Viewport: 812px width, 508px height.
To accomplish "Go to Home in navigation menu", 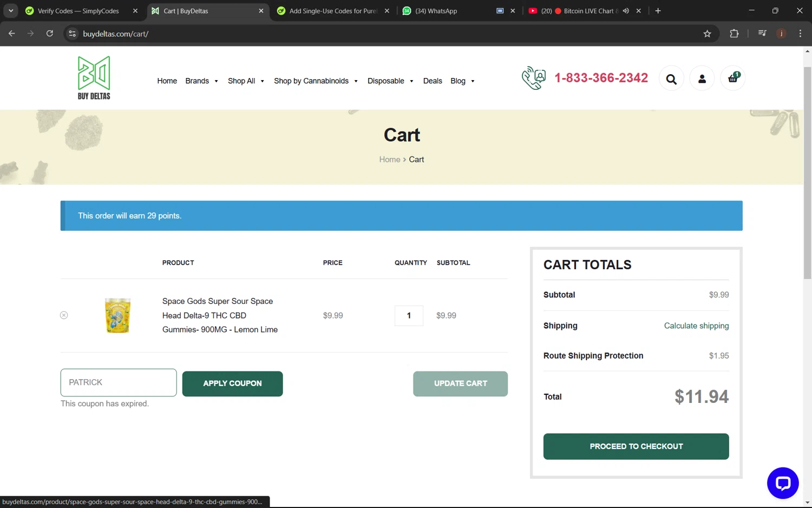I will 167,81.
